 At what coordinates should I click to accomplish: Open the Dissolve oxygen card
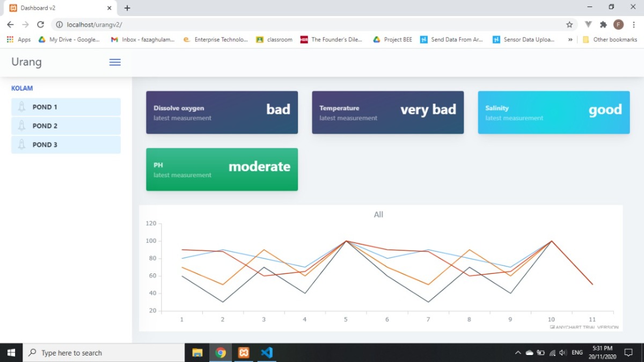tap(222, 112)
